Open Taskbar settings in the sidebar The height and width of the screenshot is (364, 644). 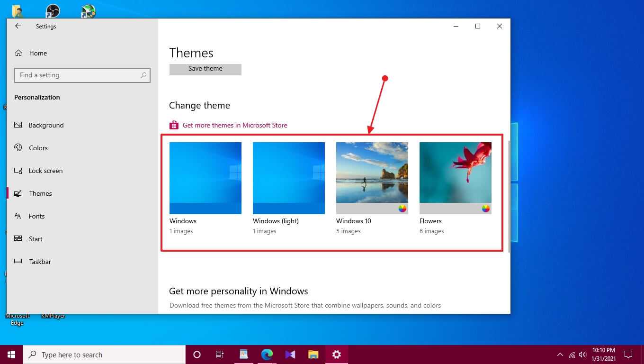(40, 262)
